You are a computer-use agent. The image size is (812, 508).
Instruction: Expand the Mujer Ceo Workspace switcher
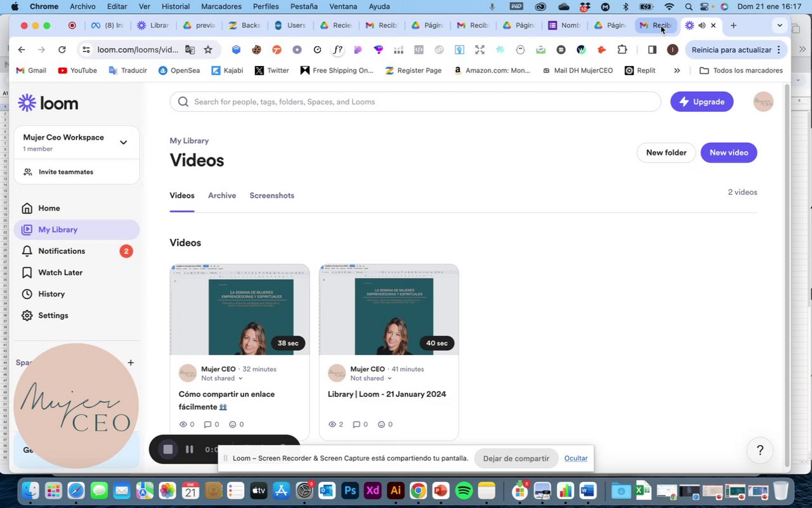click(123, 142)
